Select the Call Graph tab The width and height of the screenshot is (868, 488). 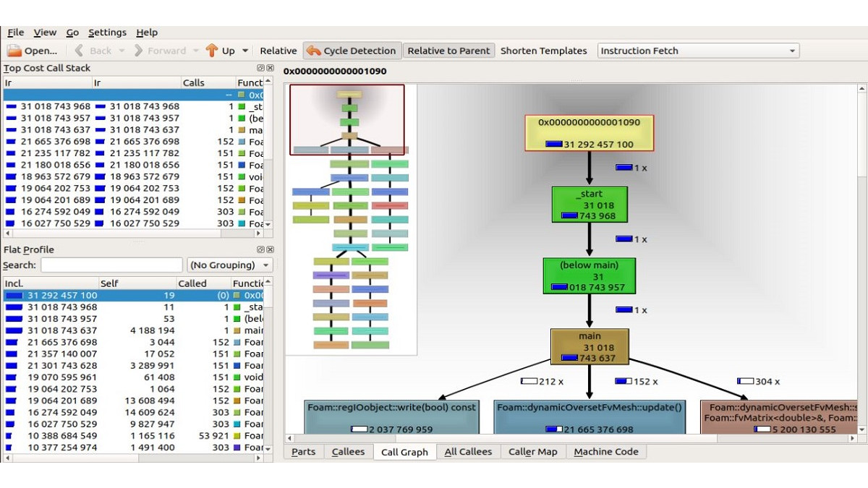[x=404, y=453]
